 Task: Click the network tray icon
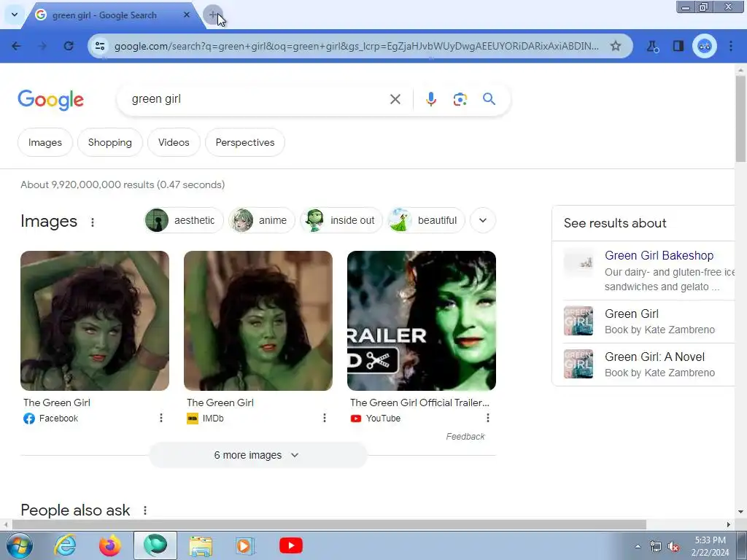pos(656,546)
